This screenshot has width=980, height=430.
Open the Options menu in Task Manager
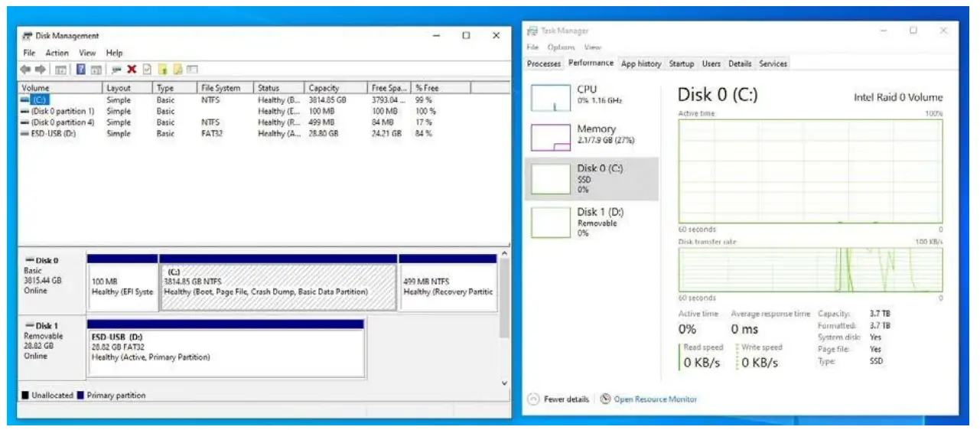tap(561, 47)
